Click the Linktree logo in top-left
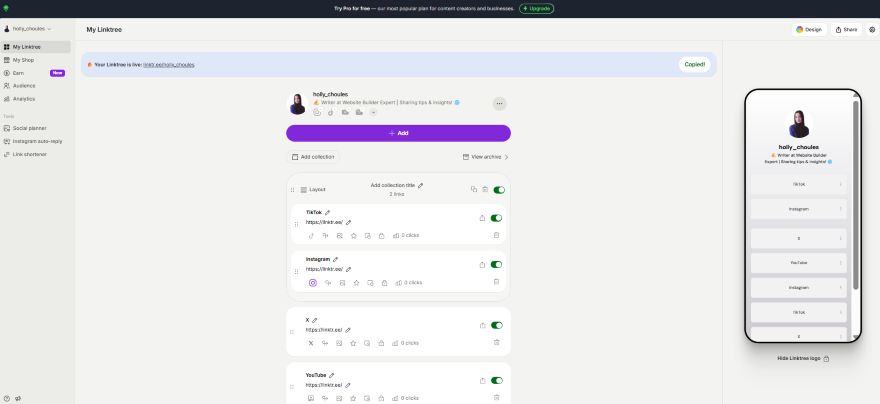This screenshot has width=880, height=404. pyautogui.click(x=6, y=8)
